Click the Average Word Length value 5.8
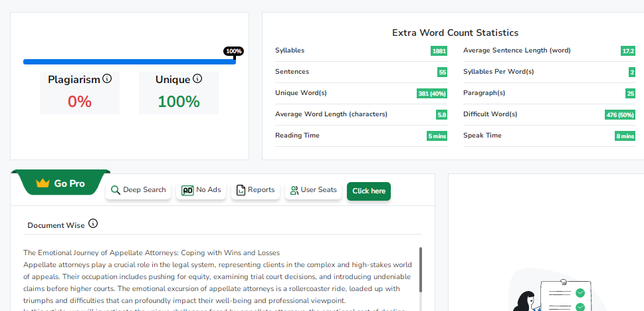This screenshot has height=311, width=644. [441, 115]
